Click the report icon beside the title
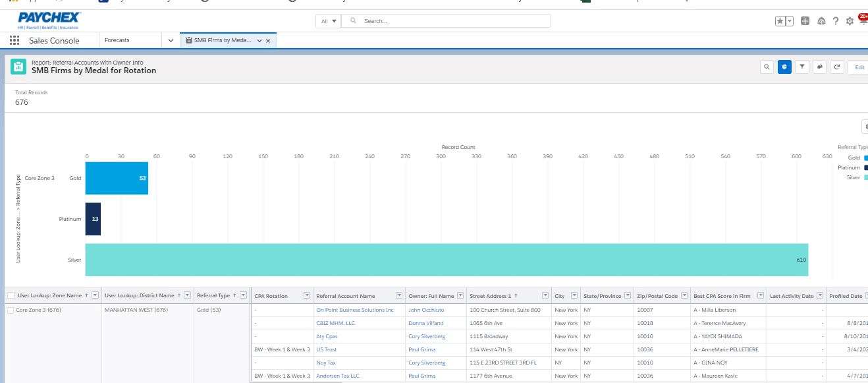 coord(18,67)
